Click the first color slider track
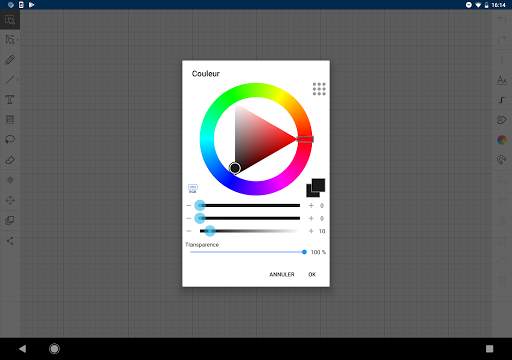 (x=250, y=206)
